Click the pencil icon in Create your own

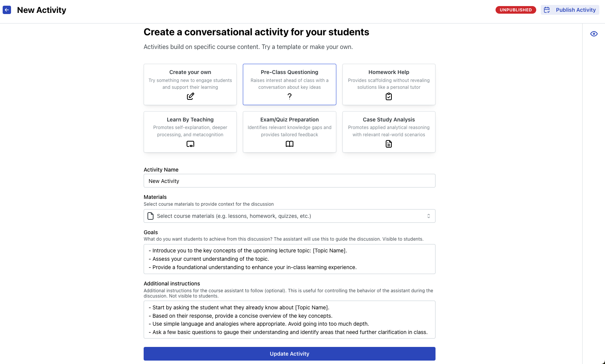[x=190, y=96]
